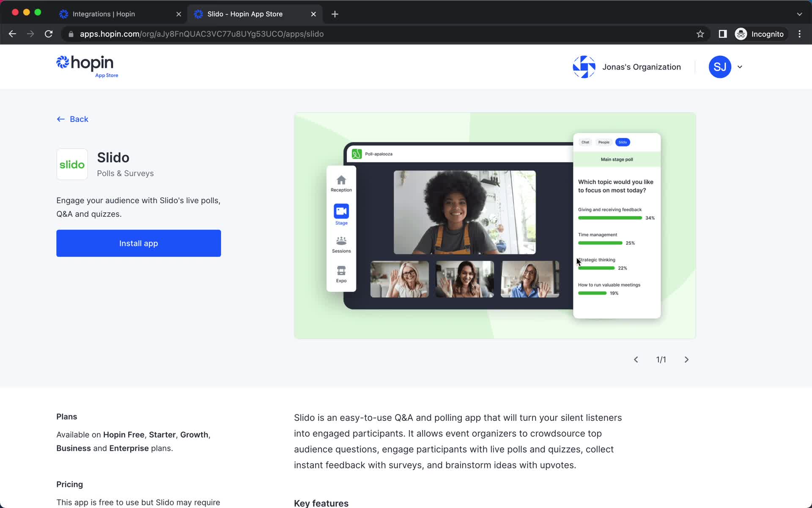Click the Install app button
812x508 pixels.
139,243
